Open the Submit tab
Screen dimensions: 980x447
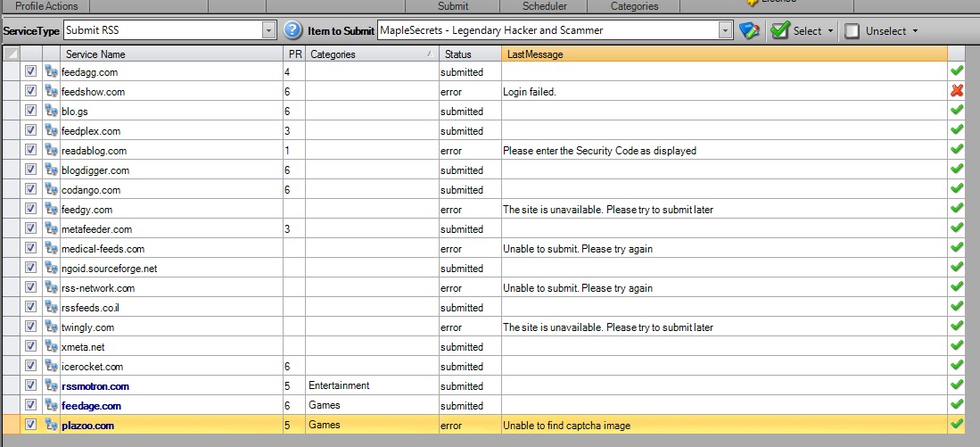tap(453, 6)
